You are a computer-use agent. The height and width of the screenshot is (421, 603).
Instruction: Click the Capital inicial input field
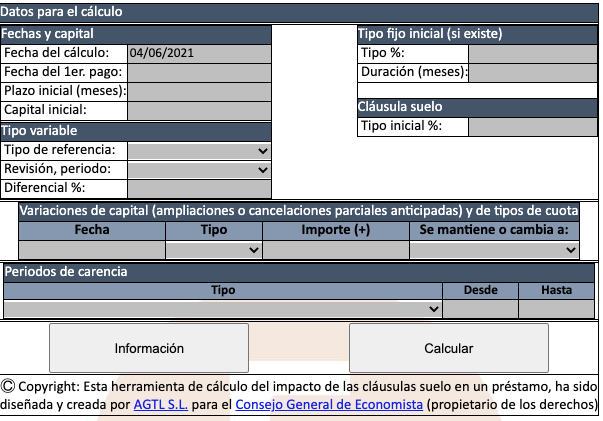[x=199, y=110]
